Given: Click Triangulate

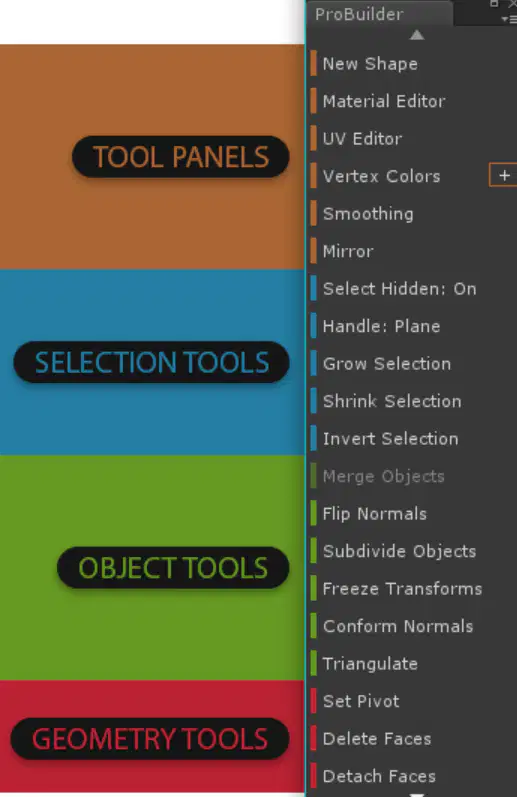Looking at the screenshot, I should point(370,664).
